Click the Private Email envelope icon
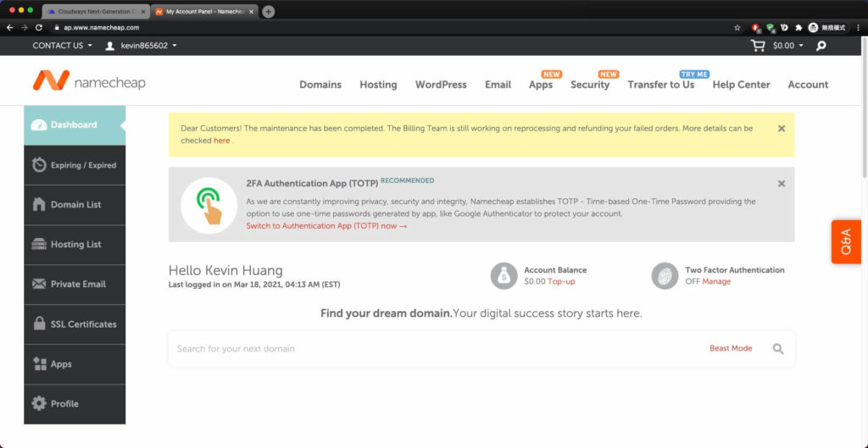The width and height of the screenshot is (868, 448). (x=39, y=284)
